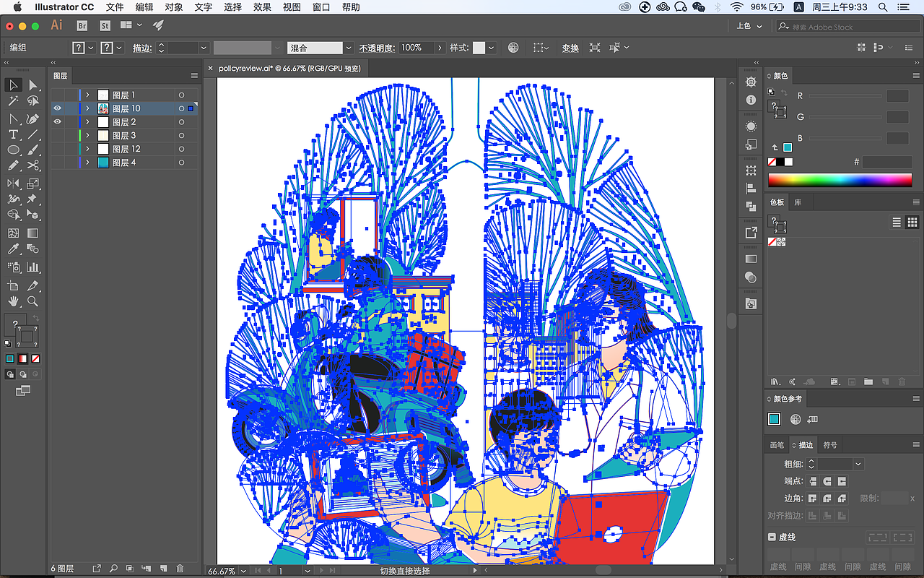
Task: Open Adobe Bridge via Br icon
Action: tap(82, 25)
